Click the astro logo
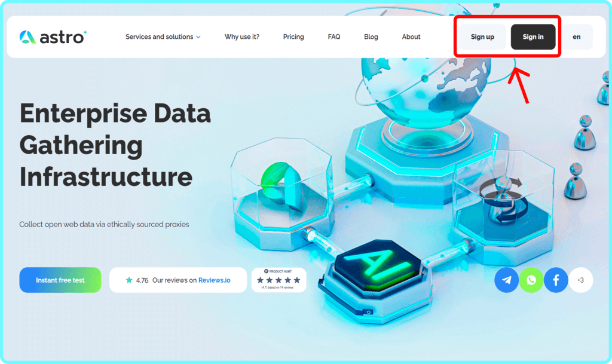Screen dimensions: 612x364 tap(53, 37)
